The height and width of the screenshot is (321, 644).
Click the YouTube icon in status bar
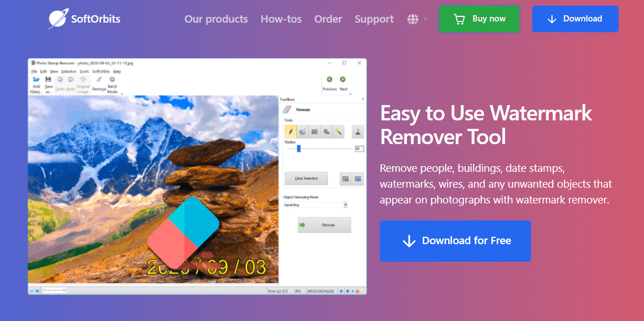(357, 291)
